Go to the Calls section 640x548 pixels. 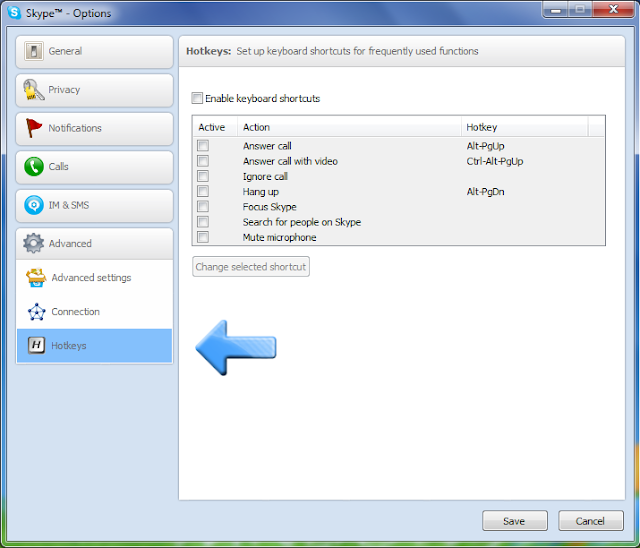tap(94, 167)
